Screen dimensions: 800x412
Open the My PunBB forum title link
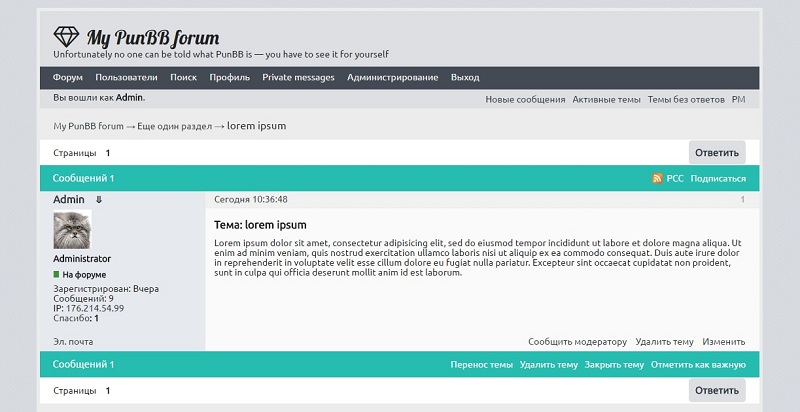click(x=153, y=38)
